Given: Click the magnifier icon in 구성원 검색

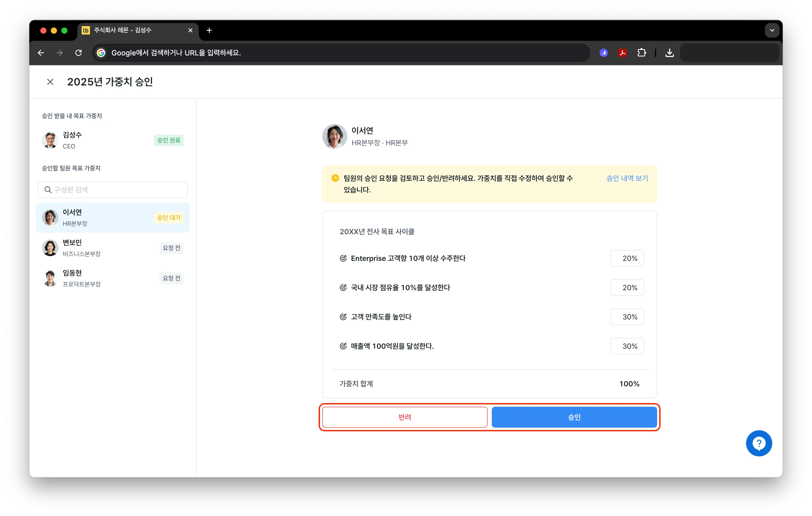Looking at the screenshot, I should pos(48,190).
